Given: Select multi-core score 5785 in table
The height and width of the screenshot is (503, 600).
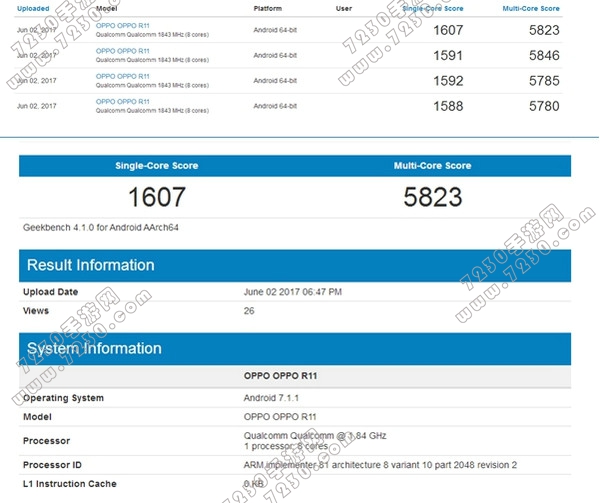Looking at the screenshot, I should click(x=544, y=81).
